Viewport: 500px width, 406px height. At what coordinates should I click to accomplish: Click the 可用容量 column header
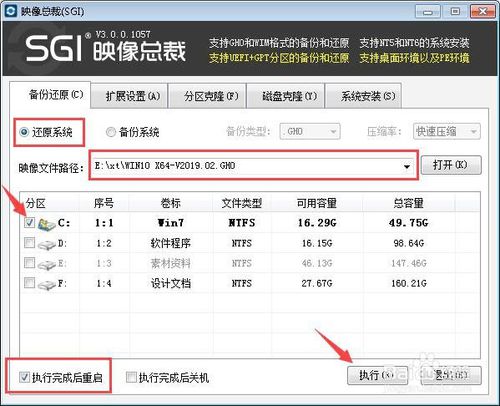317,203
